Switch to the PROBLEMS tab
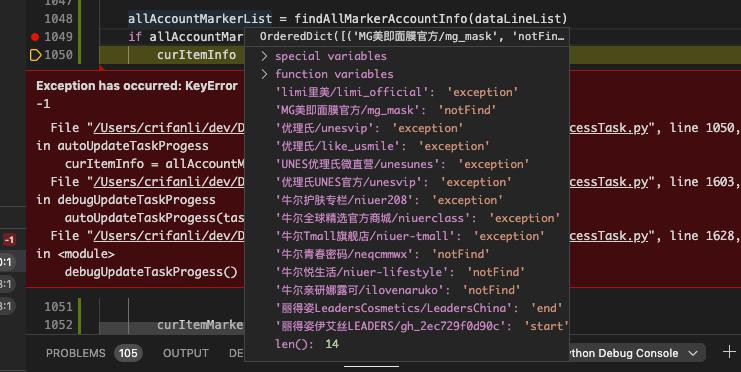 point(76,354)
